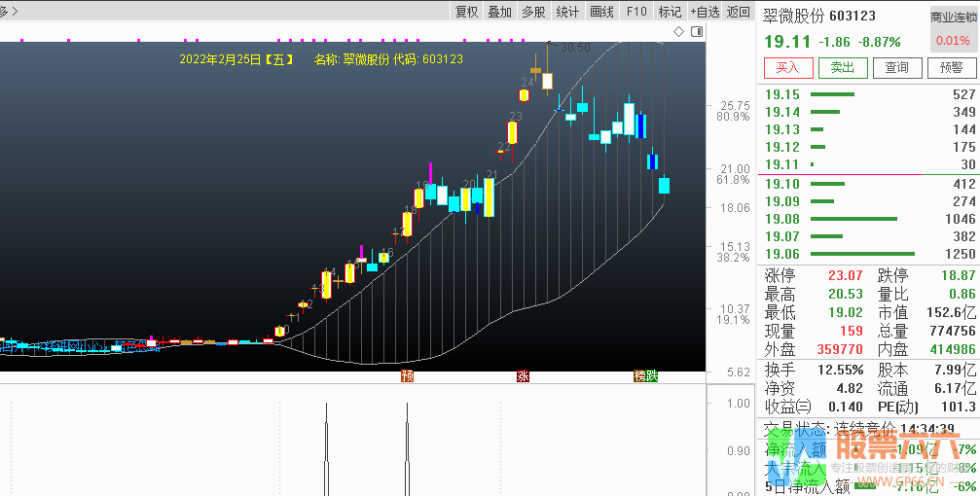This screenshot has height=496, width=980.
Task: Select the buy price 19.06 row
Action: 869,254
